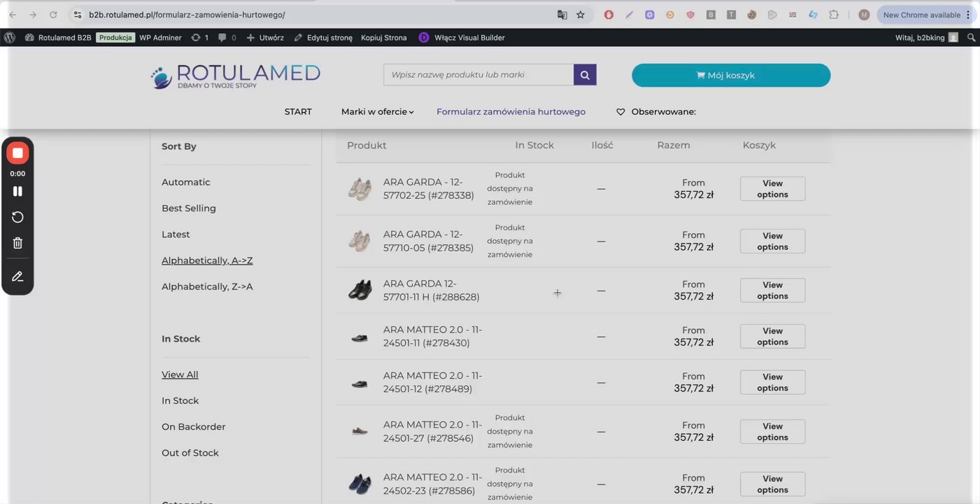The image size is (980, 504).
Task: Click the gray B extension icon
Action: (711, 15)
